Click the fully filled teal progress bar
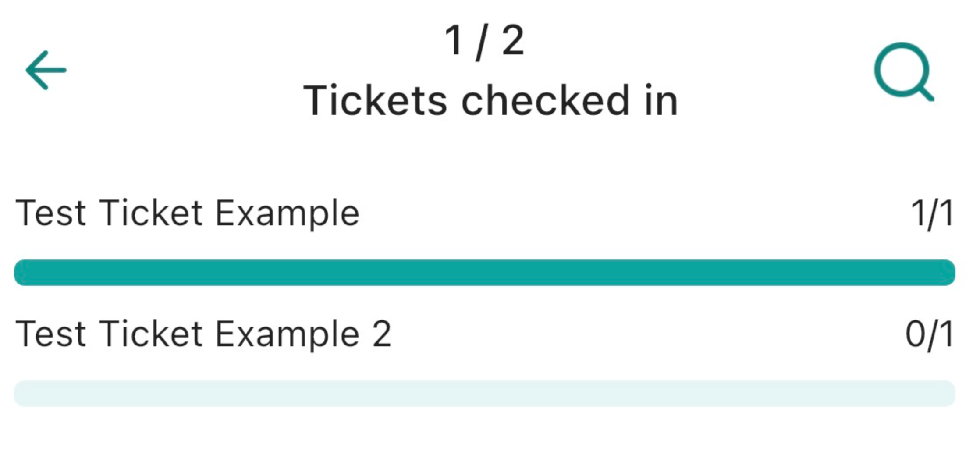The width and height of the screenshot is (980, 455). tap(484, 273)
